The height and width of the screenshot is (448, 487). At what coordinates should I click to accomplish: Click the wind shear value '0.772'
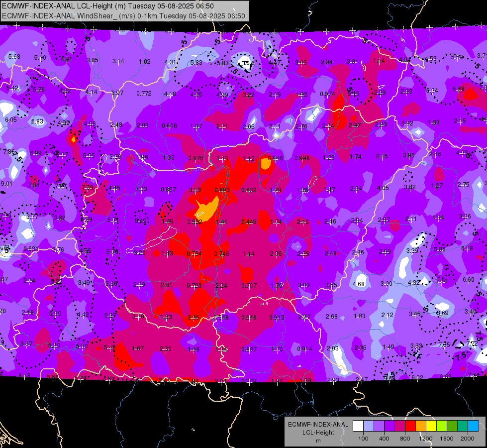pyautogui.click(x=144, y=93)
